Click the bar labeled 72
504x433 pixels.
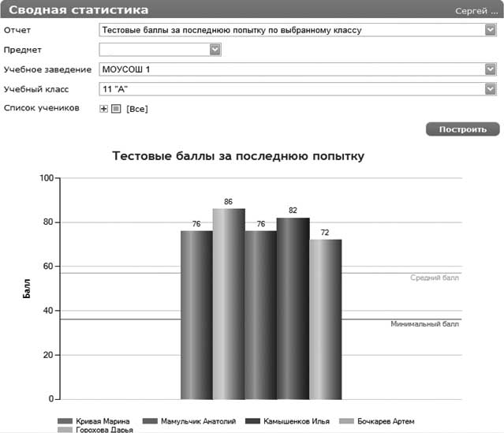pos(326,319)
